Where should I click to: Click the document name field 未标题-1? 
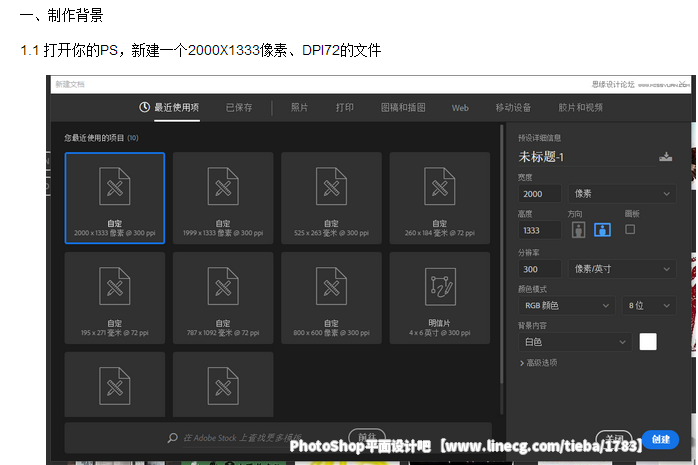point(586,157)
